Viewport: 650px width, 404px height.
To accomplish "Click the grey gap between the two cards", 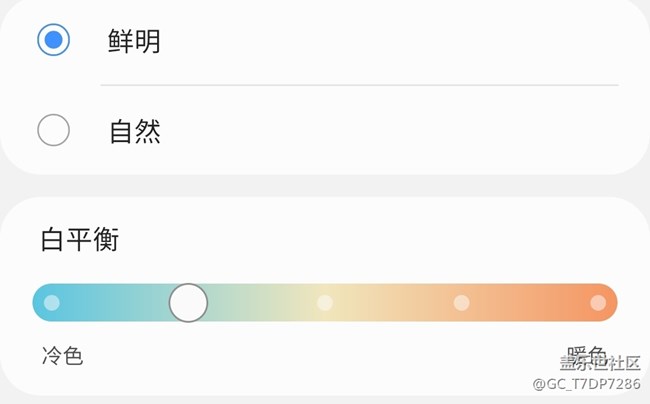I will click(325, 186).
